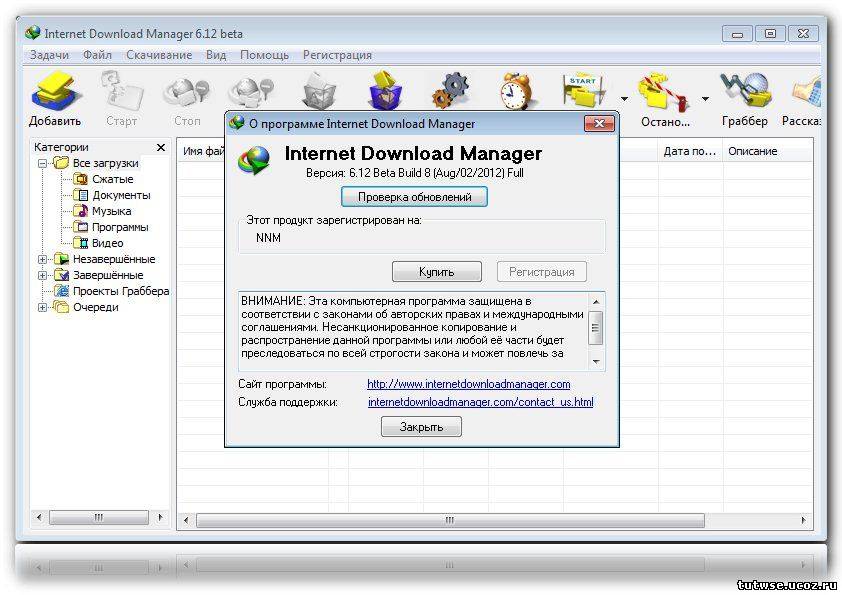
Task: Click the Добавить (Add URL) toolbar icon
Action: [x=55, y=93]
